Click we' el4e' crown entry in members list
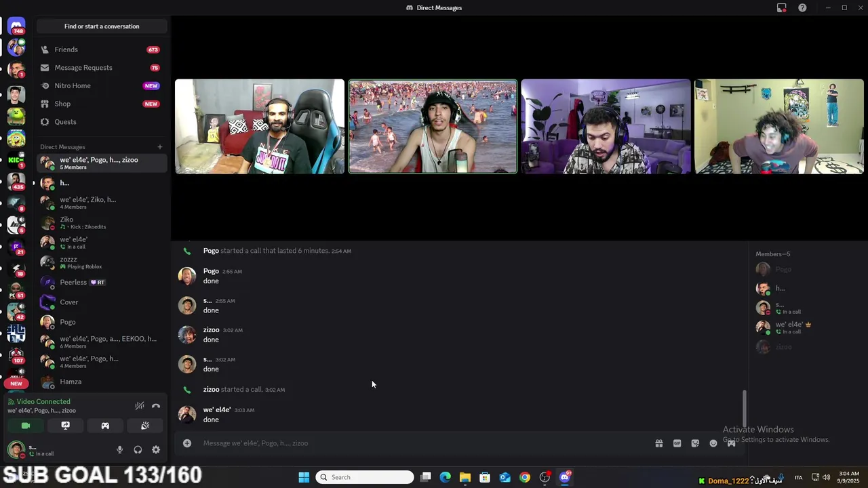 click(807, 328)
